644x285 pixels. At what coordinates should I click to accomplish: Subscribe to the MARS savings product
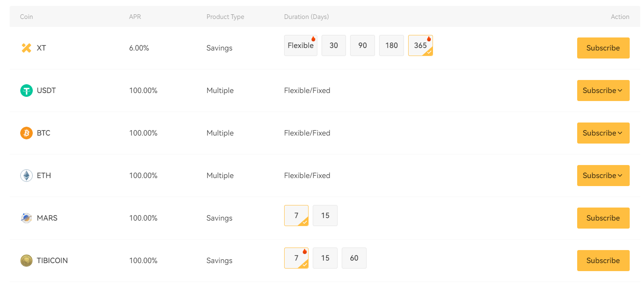pos(603,218)
